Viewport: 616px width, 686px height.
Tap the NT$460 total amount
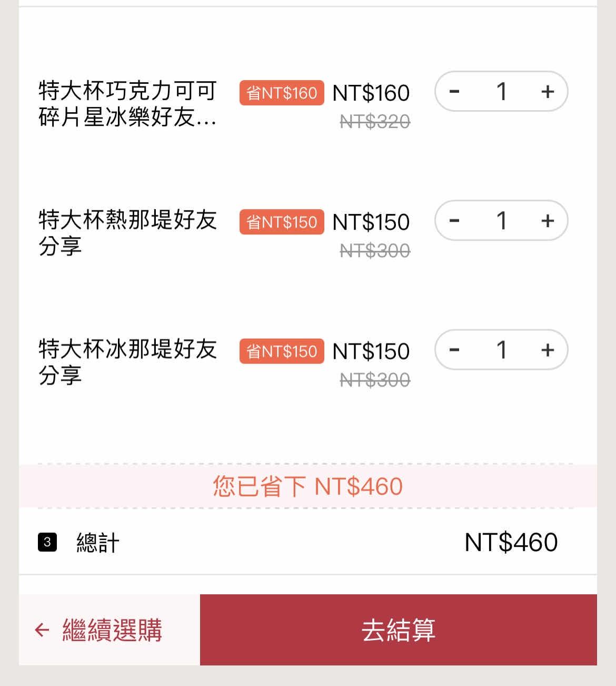tap(511, 542)
